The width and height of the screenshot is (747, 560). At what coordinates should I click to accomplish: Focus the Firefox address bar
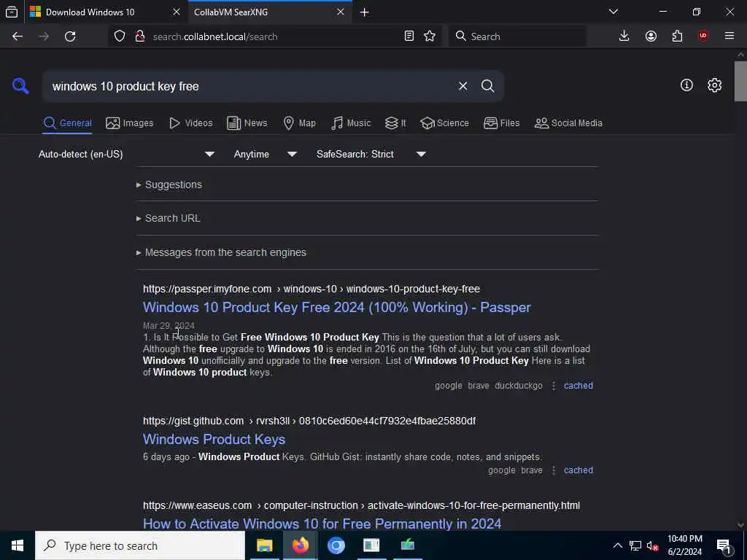point(274,36)
